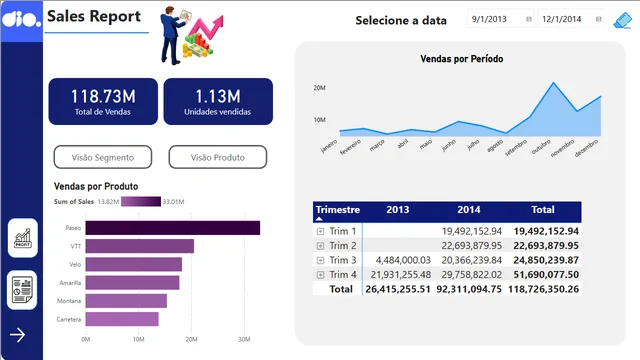Viewport: 640px width, 360px height.
Task: Open the Profit chart page icon
Action: click(23, 238)
